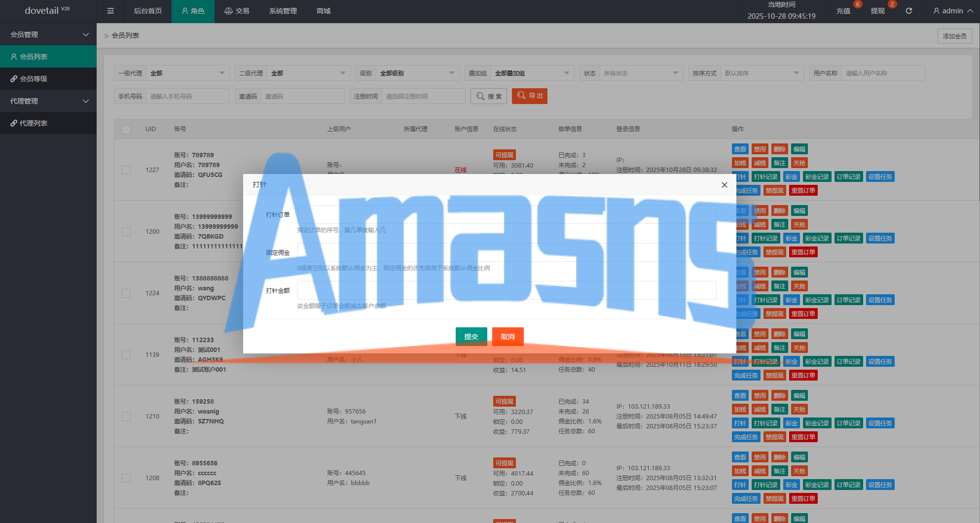Viewport: 980px width, 523px height.
Task: Open the 排序方式 dropdown
Action: (762, 73)
